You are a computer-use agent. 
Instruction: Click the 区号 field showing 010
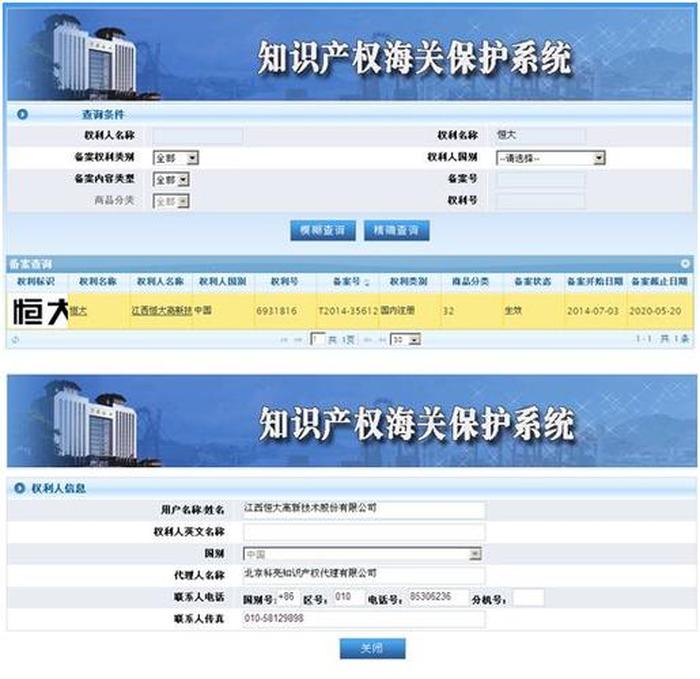pyautogui.click(x=349, y=597)
